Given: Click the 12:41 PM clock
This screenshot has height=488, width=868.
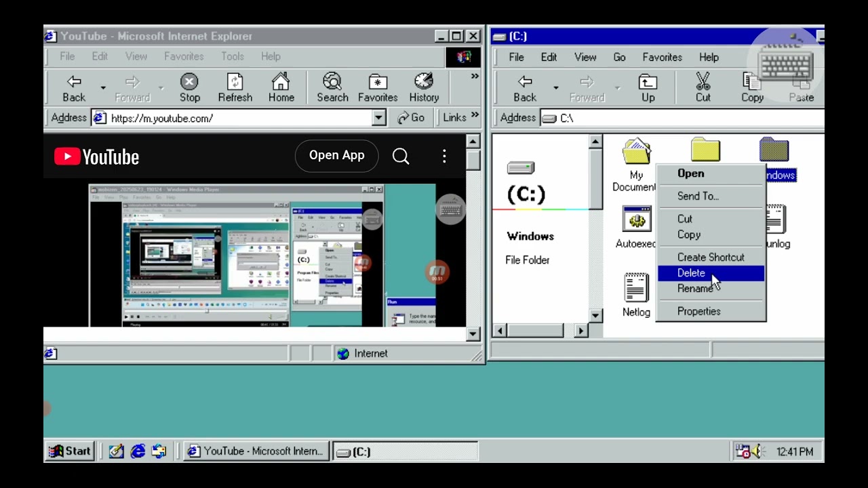Looking at the screenshot, I should [795, 452].
